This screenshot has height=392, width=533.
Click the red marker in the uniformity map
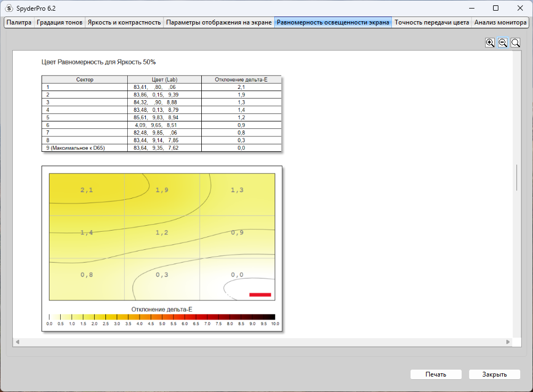pos(260,295)
